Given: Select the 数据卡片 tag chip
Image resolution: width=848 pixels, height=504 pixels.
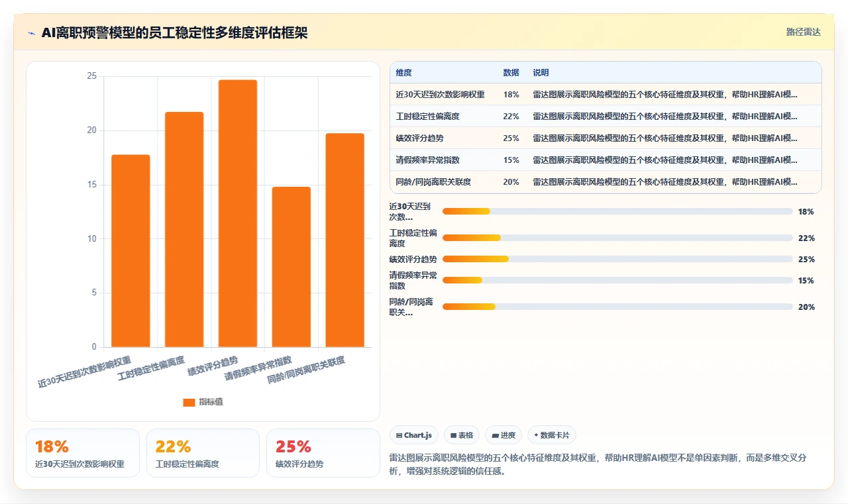Looking at the screenshot, I should click(552, 435).
